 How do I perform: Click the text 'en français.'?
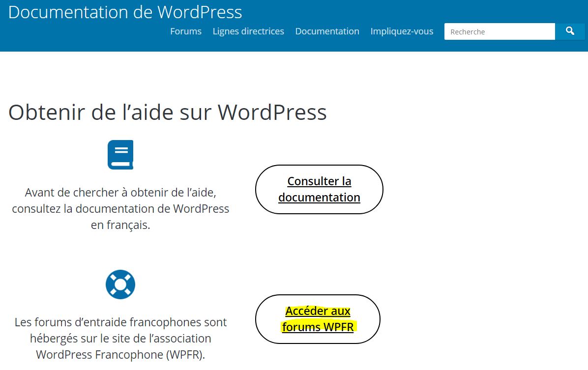120,226
